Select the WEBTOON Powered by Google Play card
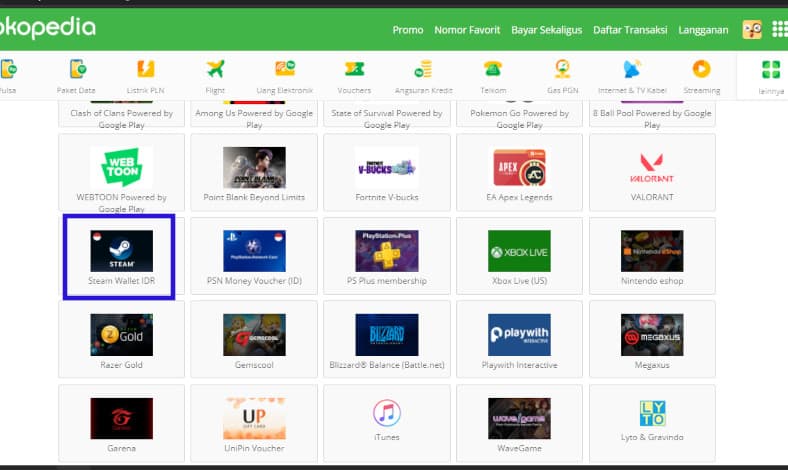The height and width of the screenshot is (470, 788). [x=121, y=172]
